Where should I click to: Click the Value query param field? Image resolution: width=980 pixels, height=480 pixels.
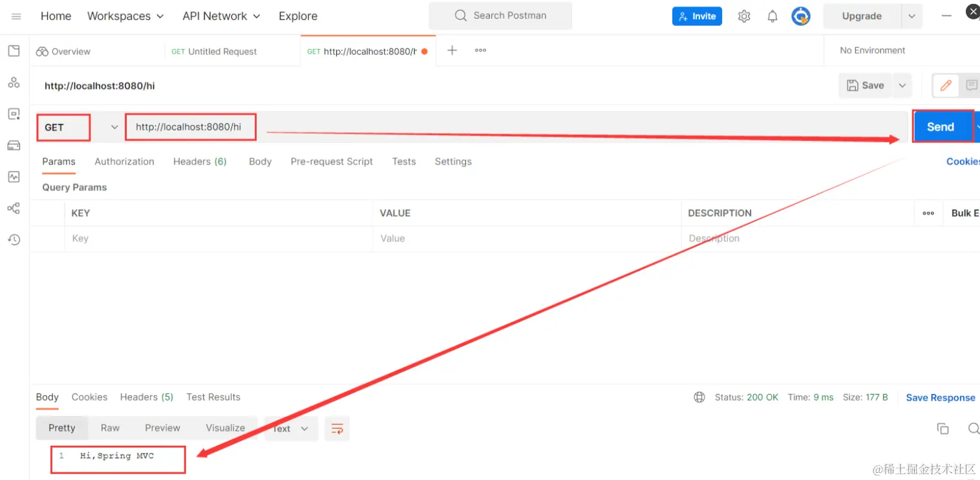click(527, 238)
